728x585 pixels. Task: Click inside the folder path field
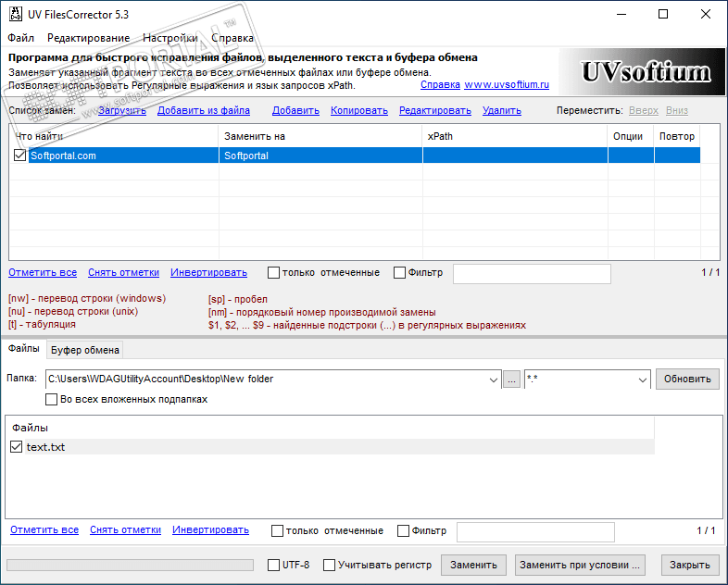[x=267, y=379]
